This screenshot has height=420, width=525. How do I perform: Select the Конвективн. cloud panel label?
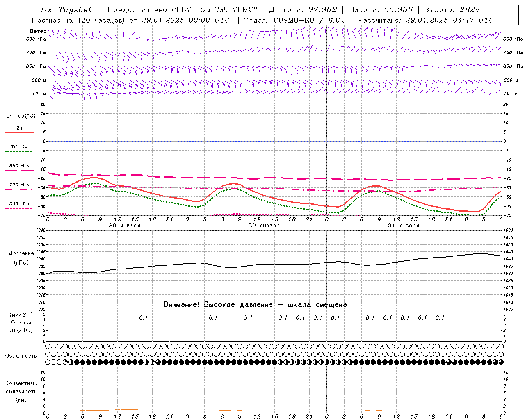pos(21,383)
